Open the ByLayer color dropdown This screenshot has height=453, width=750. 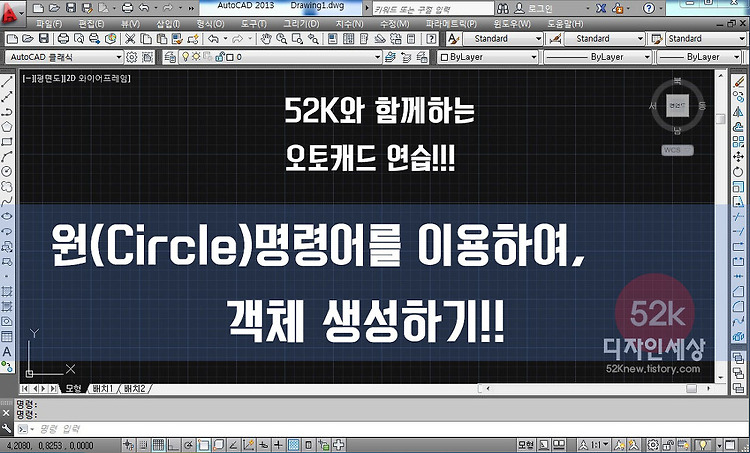pos(487,57)
